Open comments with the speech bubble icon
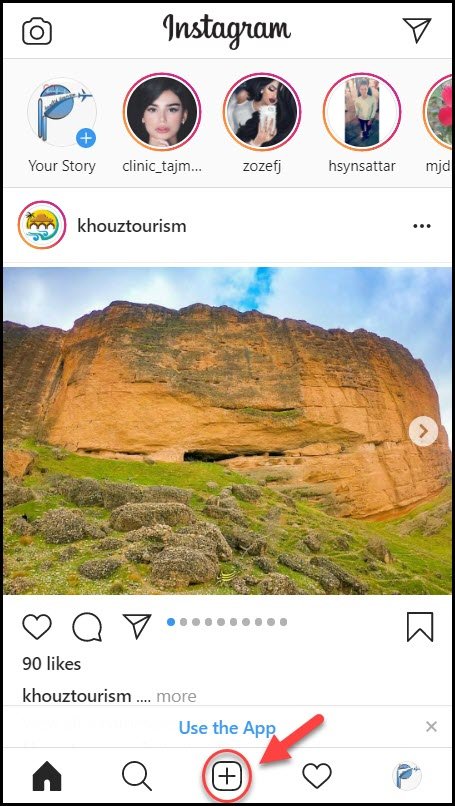This screenshot has width=455, height=806. 87,627
